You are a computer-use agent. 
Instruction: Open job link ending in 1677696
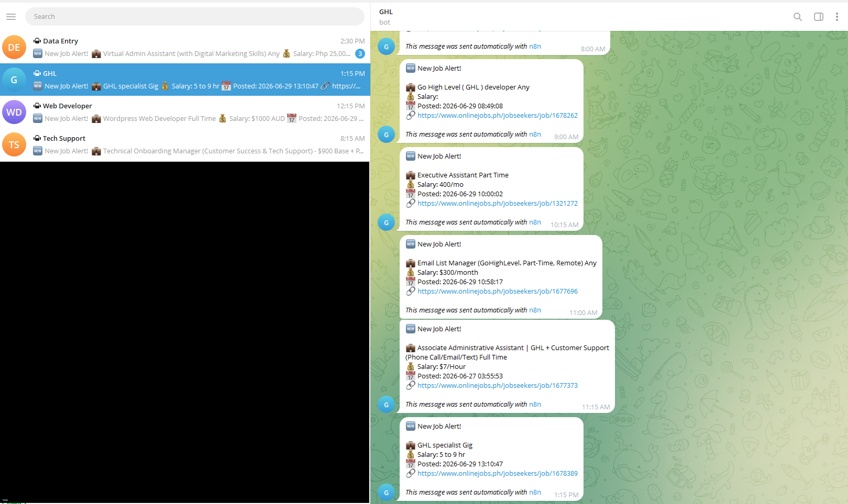point(498,292)
